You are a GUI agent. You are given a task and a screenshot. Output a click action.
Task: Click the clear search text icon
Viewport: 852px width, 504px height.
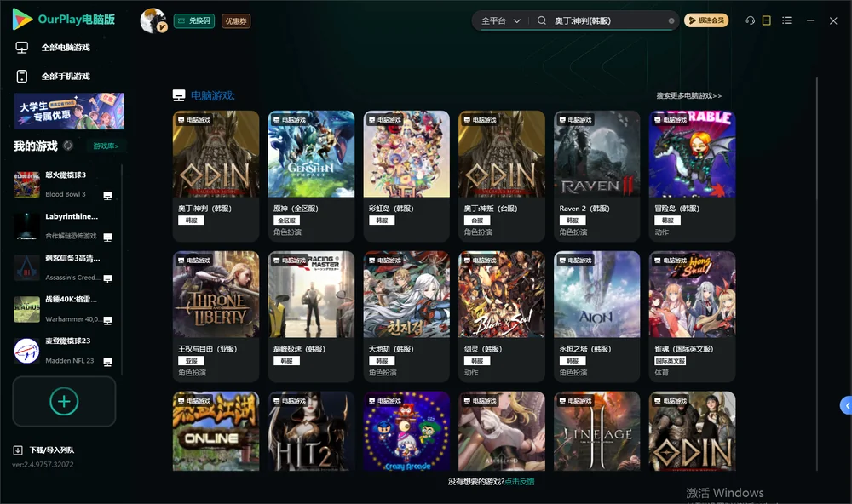671,20
